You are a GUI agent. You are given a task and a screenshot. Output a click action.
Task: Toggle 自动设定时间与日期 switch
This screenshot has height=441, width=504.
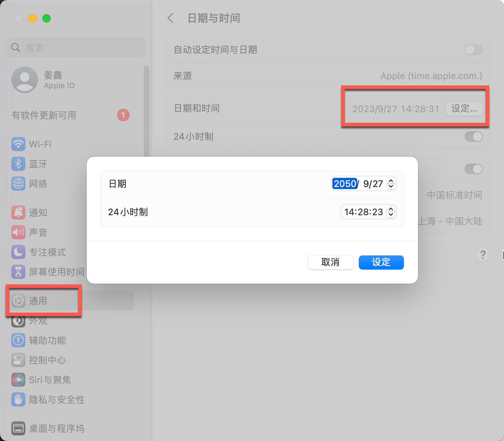tap(473, 50)
